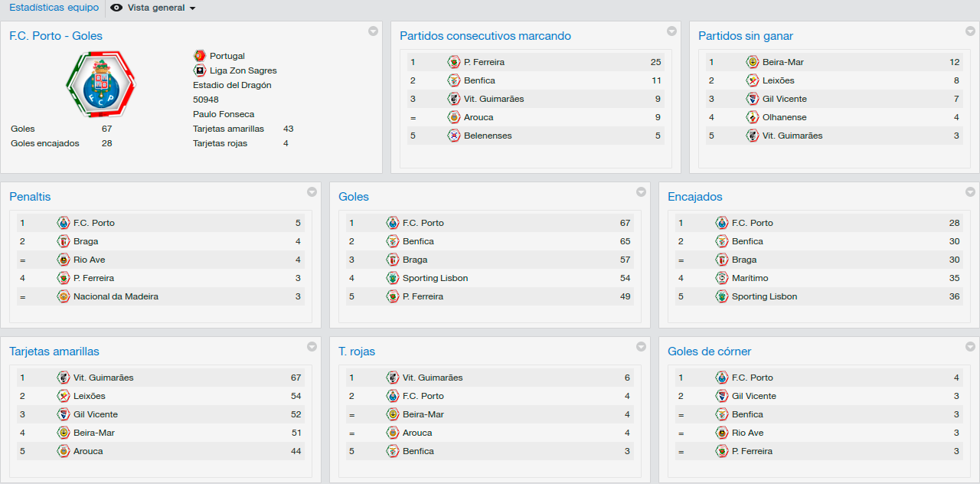
Task: Expand the F.C. Porto - Goles panel menu arrow
Action: pos(373,31)
